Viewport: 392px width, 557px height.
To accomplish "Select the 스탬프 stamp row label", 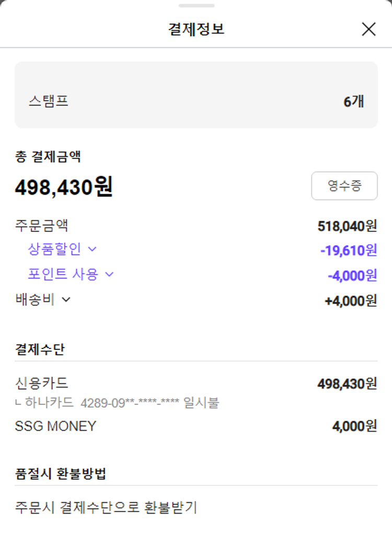I will pyautogui.click(x=49, y=101).
